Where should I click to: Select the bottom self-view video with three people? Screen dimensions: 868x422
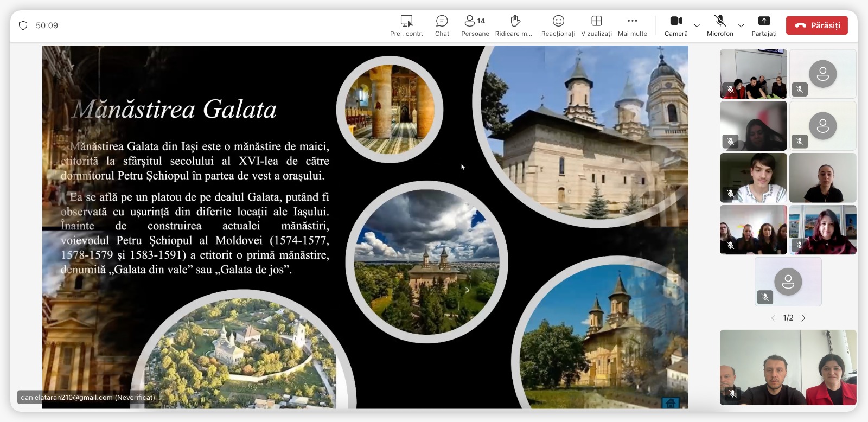click(x=788, y=367)
